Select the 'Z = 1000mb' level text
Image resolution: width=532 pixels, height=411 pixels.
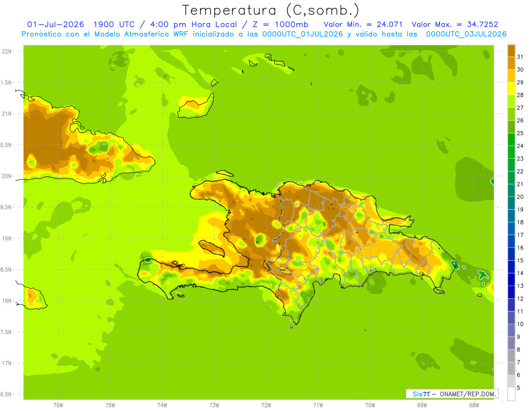click(x=280, y=24)
